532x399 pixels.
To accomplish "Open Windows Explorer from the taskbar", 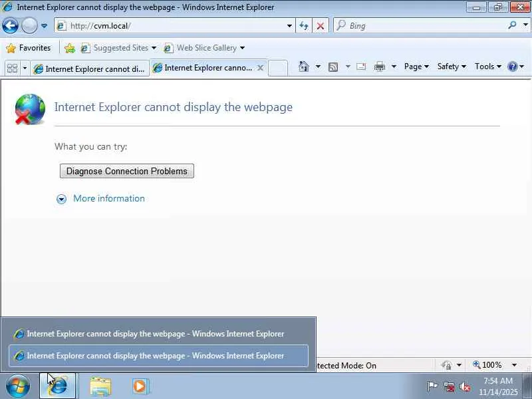I will coord(100,386).
